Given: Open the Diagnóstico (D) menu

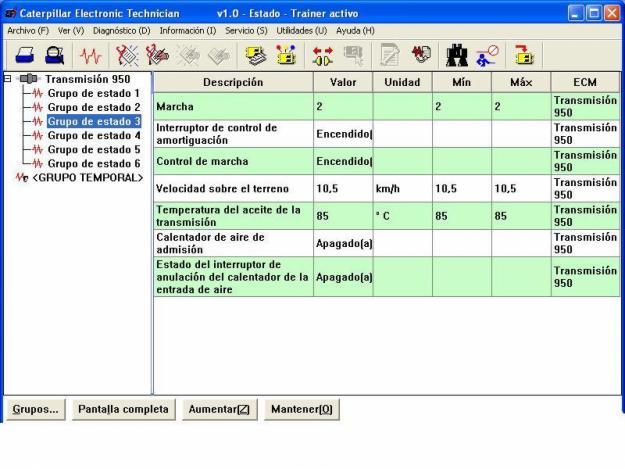Looking at the screenshot, I should [122, 31].
